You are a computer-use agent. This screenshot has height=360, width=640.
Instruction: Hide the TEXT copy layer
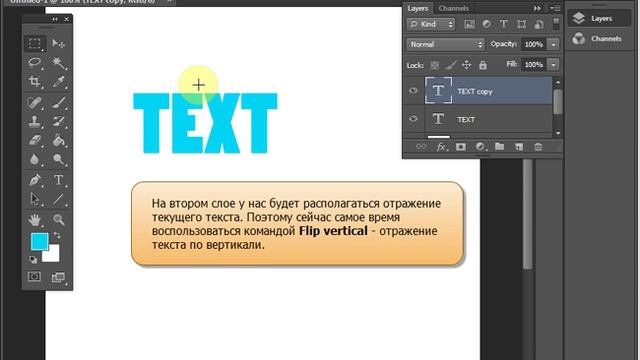[x=413, y=91]
